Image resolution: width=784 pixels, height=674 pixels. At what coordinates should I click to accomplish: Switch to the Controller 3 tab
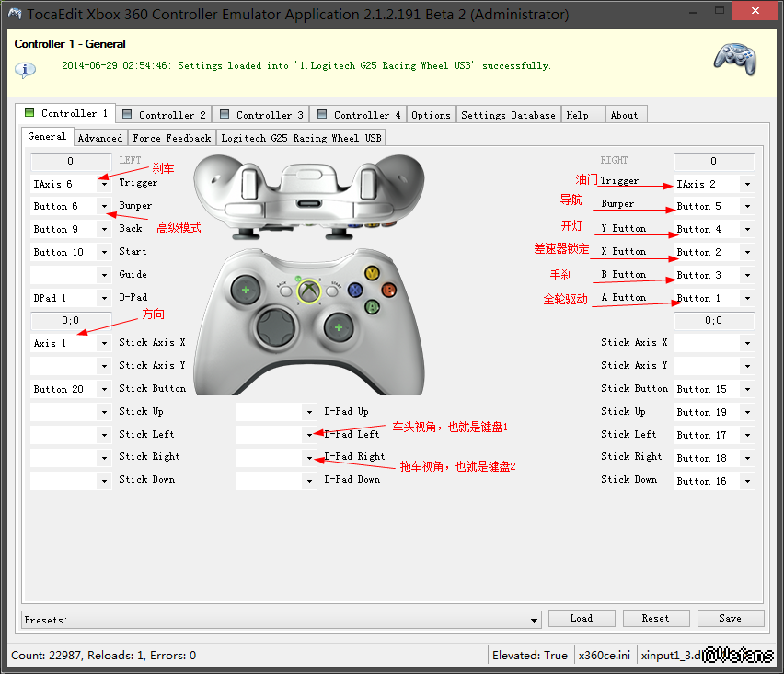pyautogui.click(x=261, y=114)
